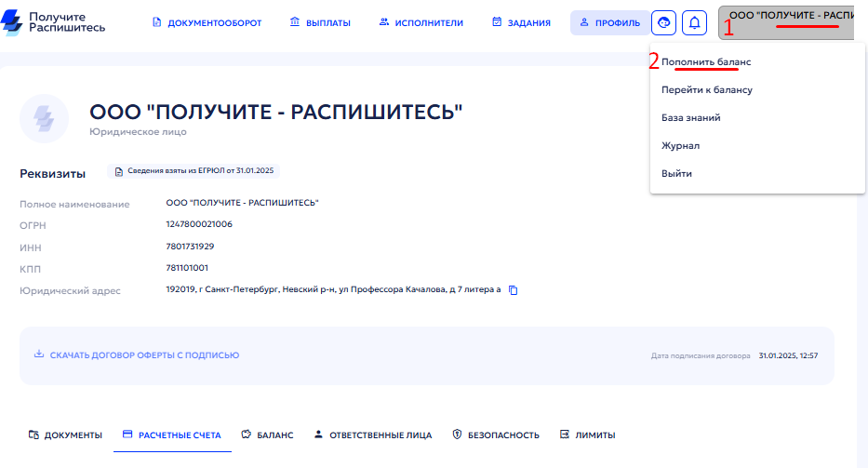The height and width of the screenshot is (468, 868).
Task: Switch to the Баланс tab
Action: point(267,435)
